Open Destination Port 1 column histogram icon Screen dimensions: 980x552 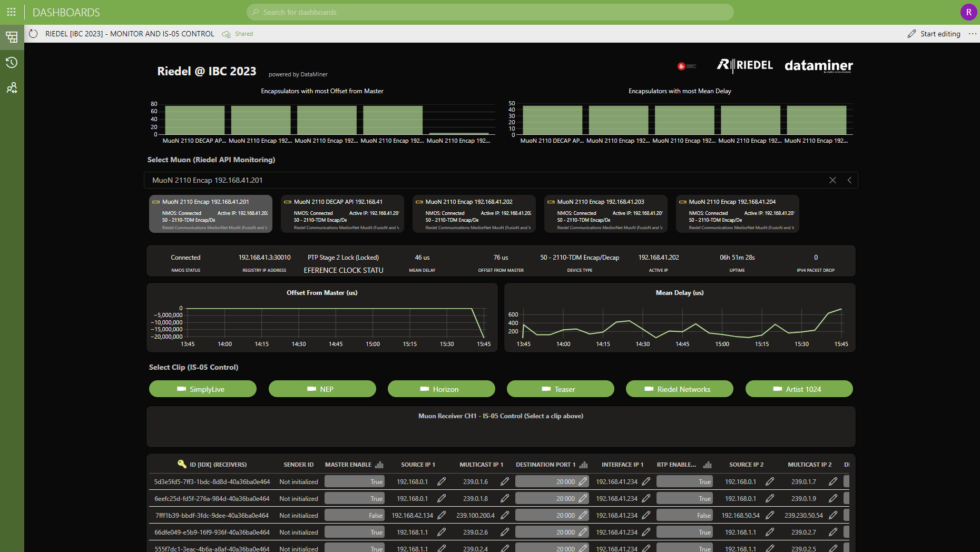pos(583,465)
